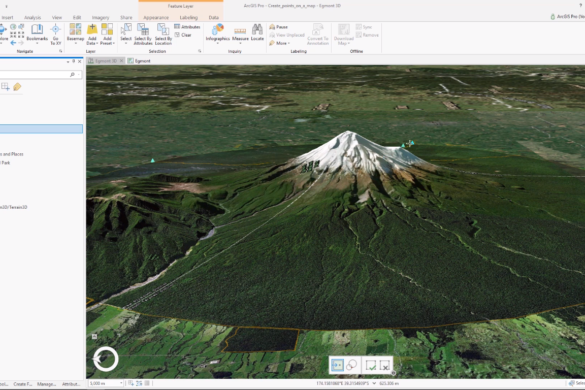The width and height of the screenshot is (585, 390).
Task: Select the highlighted layer in Contents
Action: [41, 129]
